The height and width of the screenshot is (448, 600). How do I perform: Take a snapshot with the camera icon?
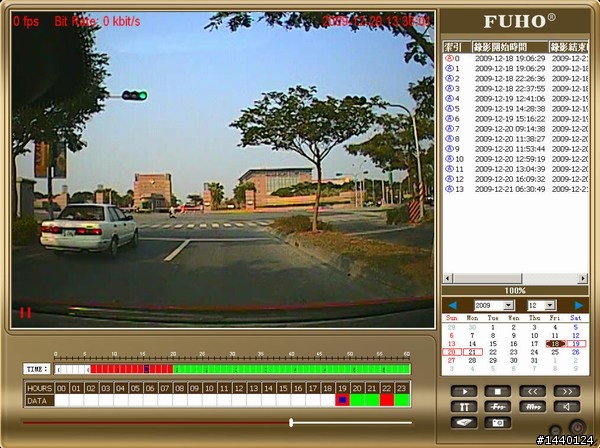click(497, 422)
